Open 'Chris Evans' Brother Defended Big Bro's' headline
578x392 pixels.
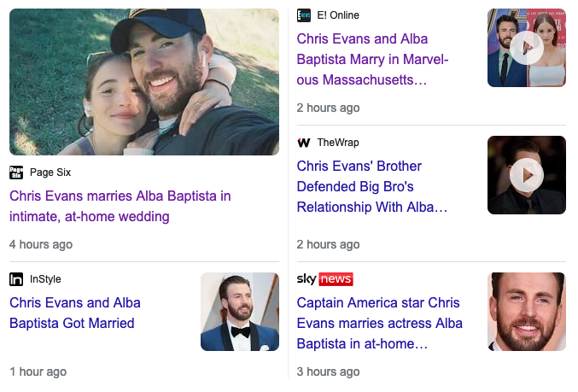pyautogui.click(x=372, y=186)
